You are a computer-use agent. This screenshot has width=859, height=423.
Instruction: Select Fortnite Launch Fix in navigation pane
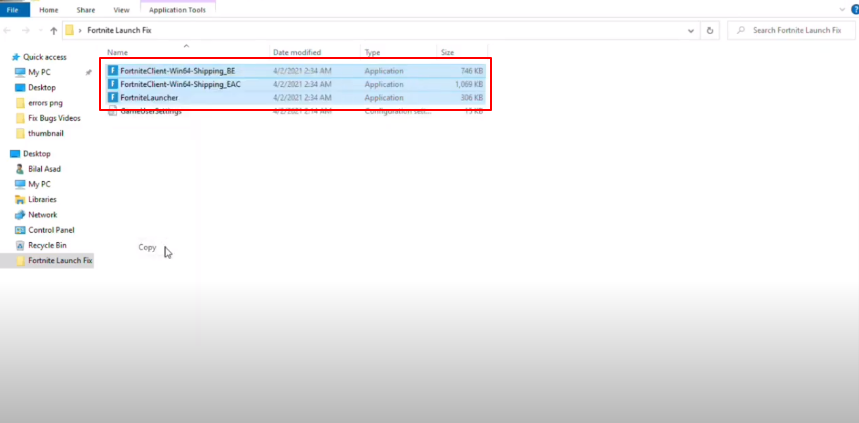coord(60,261)
